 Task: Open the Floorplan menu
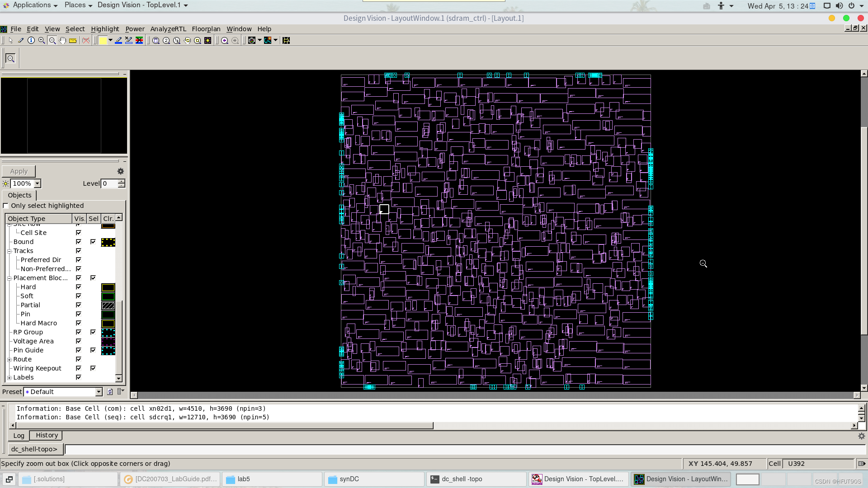pyautogui.click(x=206, y=29)
